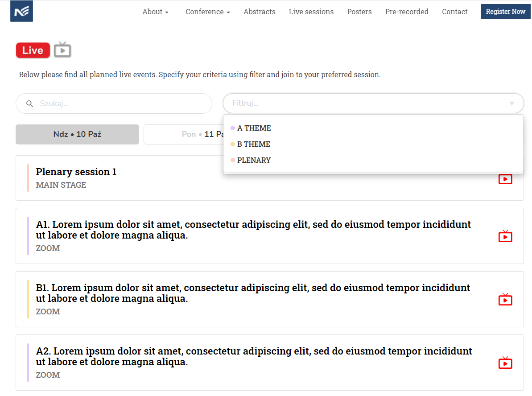Click the Register Now button
This screenshot has height=396, width=532.
click(x=505, y=12)
